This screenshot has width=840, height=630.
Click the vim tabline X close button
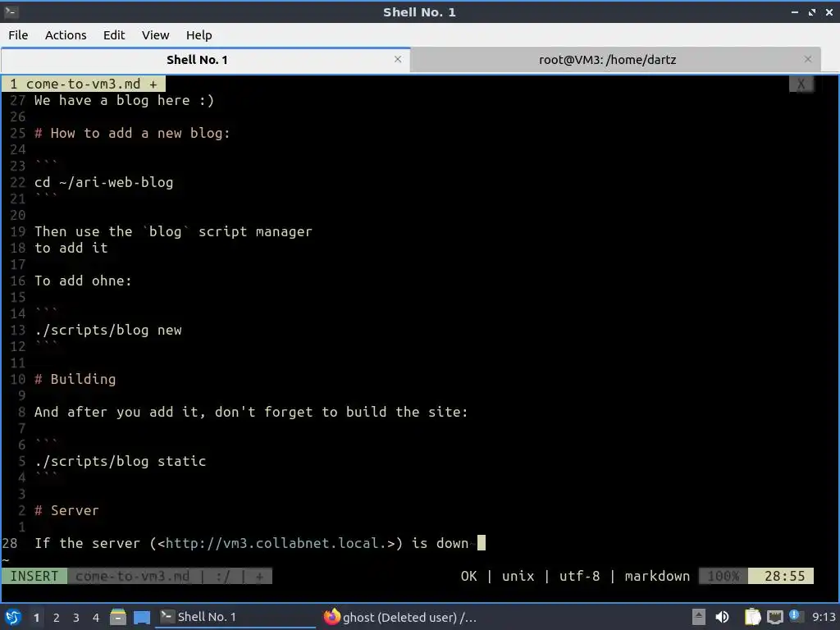click(801, 84)
